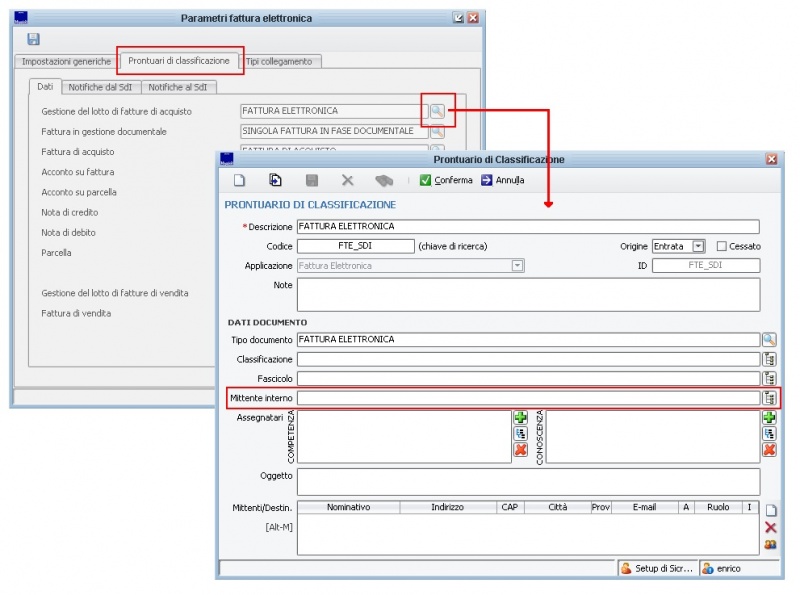Select Prontuari di classificazione tab
The height and width of the screenshot is (595, 800).
pos(179,61)
